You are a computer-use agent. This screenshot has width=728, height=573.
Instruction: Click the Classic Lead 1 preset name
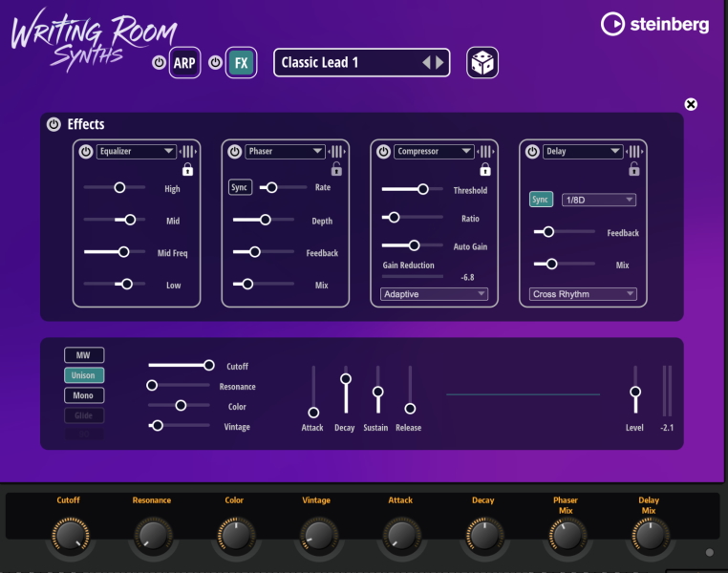click(319, 62)
